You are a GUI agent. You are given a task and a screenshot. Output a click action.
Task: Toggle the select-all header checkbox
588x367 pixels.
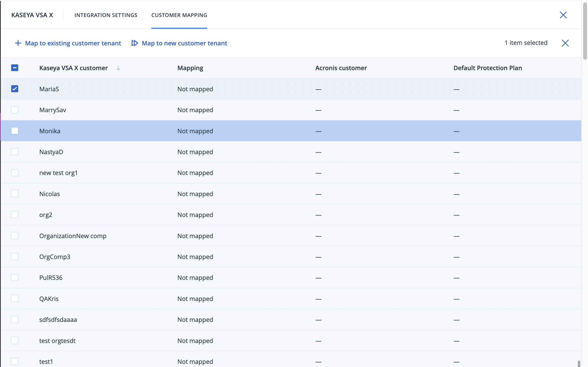(x=15, y=68)
